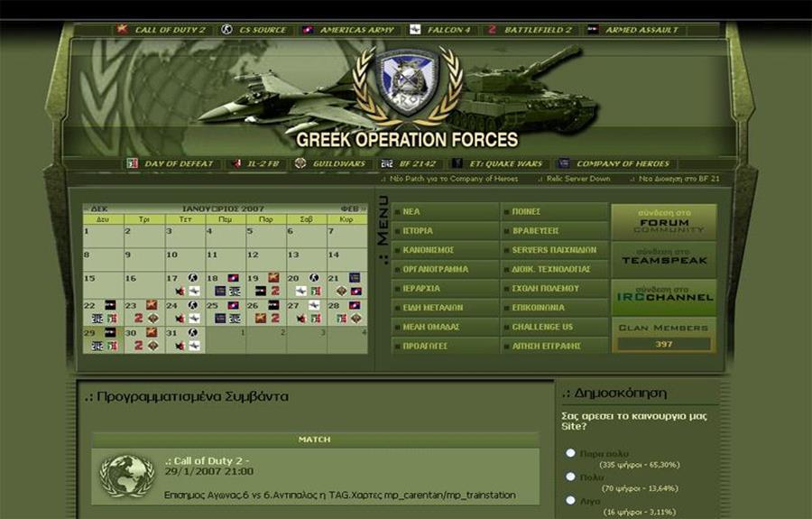812x519 pixels.
Task: Select January 29 in the calendar
Action: (103, 339)
